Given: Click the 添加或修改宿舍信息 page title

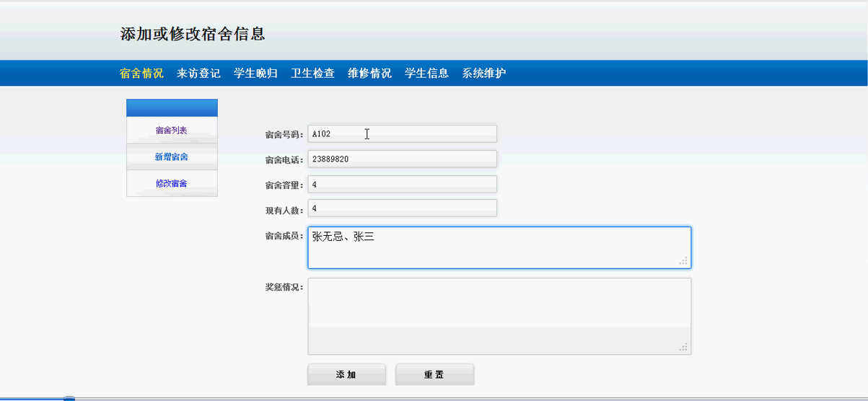Looking at the screenshot, I should (x=193, y=34).
